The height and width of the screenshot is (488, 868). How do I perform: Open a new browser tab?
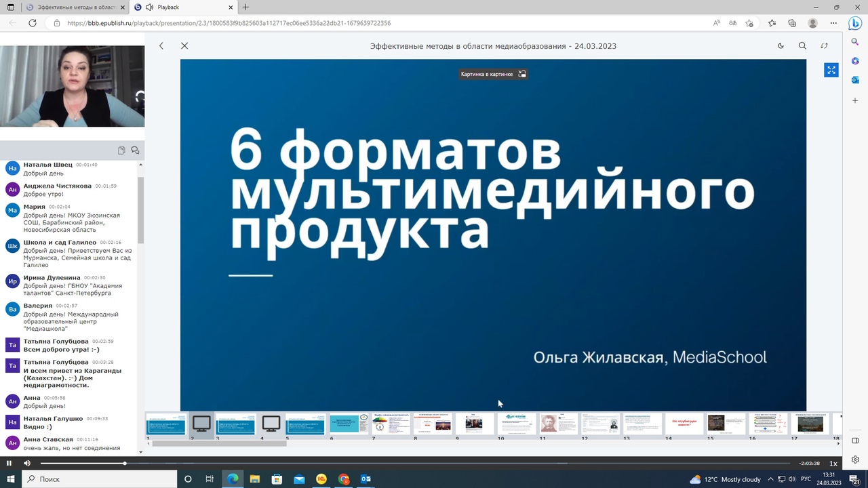(245, 7)
